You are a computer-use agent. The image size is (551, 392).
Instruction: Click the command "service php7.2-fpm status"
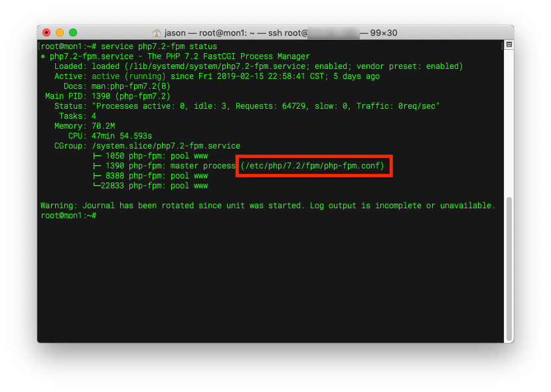click(x=159, y=46)
